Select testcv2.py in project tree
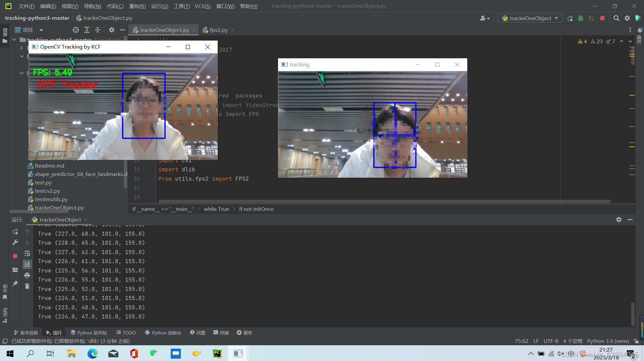The width and height of the screenshot is (644, 361). click(47, 191)
